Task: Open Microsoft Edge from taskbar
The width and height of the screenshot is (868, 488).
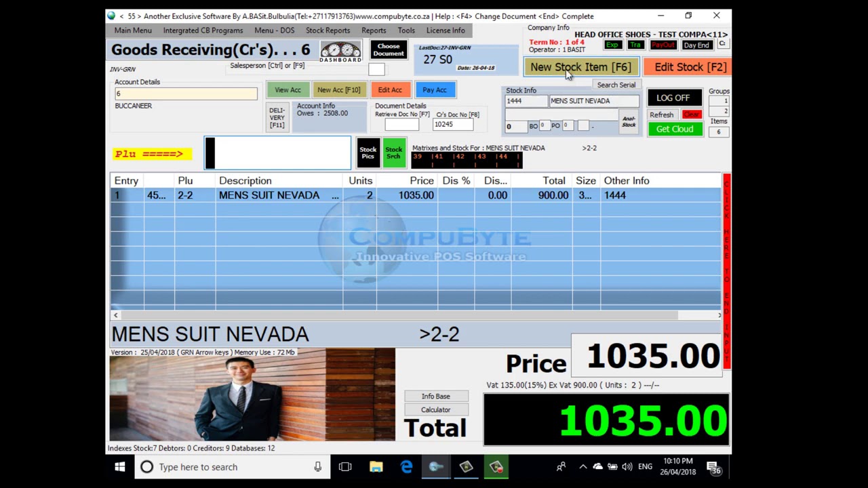Action: [x=406, y=467]
